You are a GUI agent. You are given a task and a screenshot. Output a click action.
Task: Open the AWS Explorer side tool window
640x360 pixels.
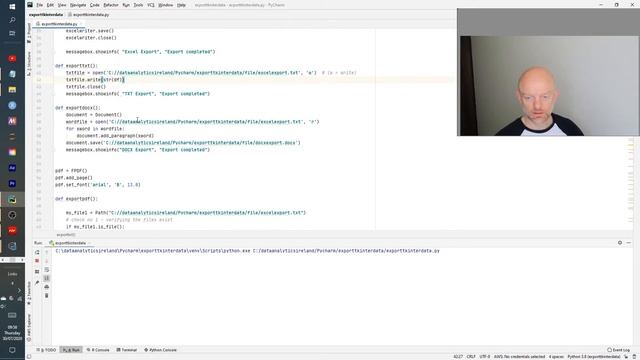pos(29,327)
